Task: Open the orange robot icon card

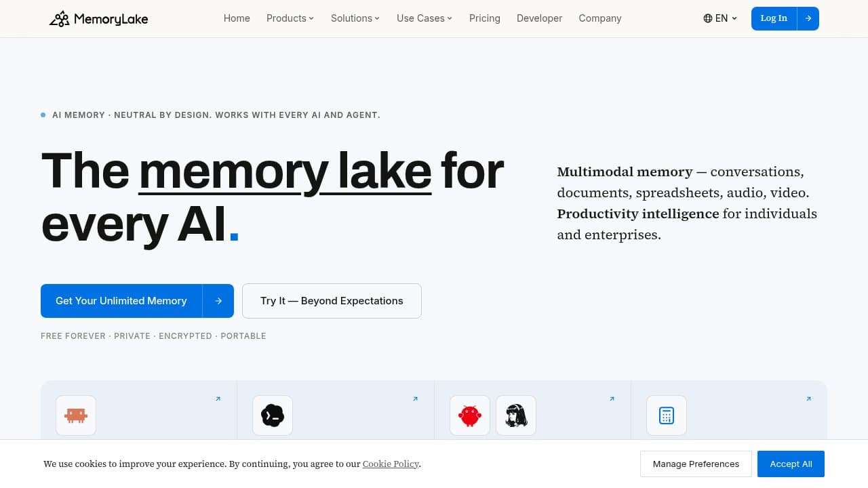Action: (76, 415)
